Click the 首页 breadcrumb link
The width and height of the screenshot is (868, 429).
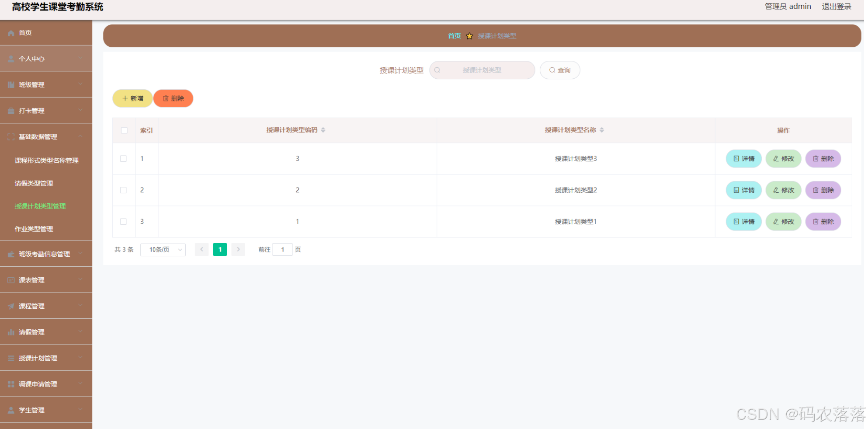[x=455, y=36]
